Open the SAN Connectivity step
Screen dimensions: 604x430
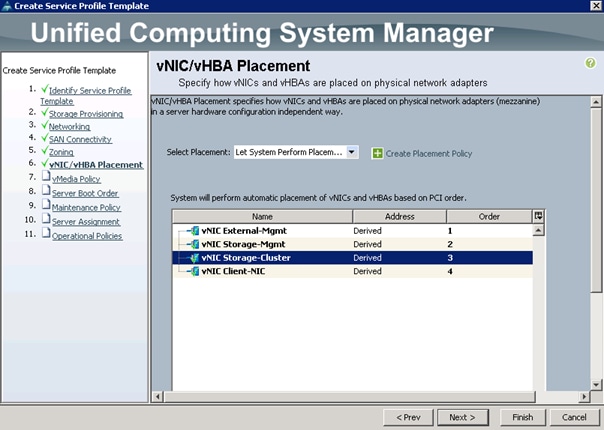point(80,139)
